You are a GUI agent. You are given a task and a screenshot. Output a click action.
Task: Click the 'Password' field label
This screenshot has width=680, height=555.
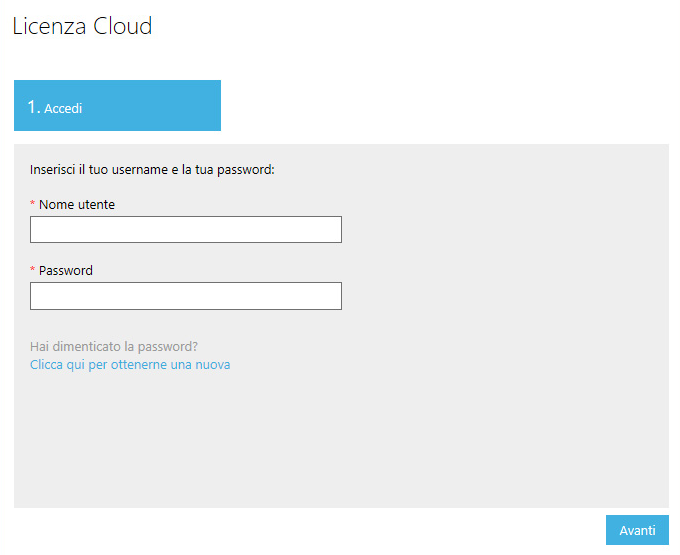[65, 271]
